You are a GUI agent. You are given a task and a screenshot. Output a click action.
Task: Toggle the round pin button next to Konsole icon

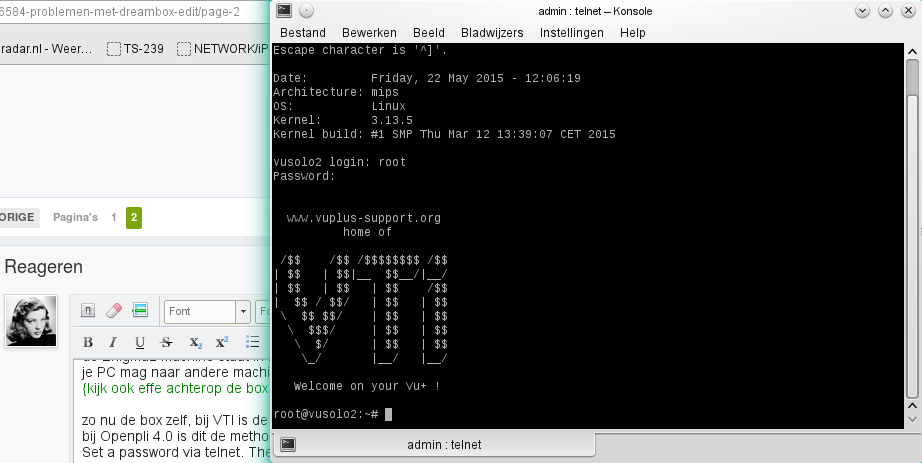(x=306, y=10)
